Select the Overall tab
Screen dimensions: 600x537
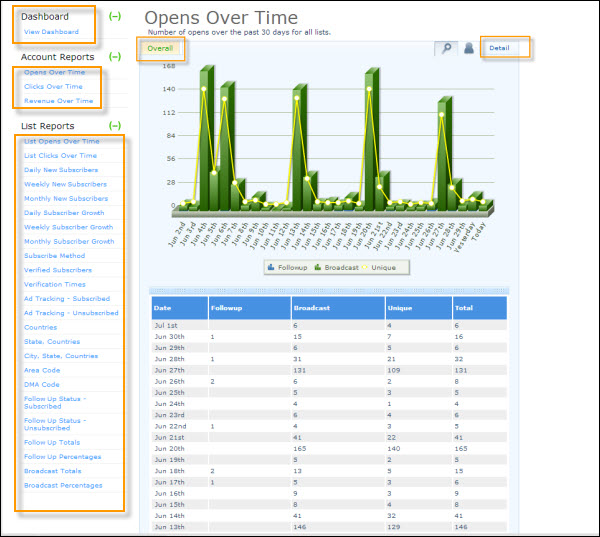point(160,49)
